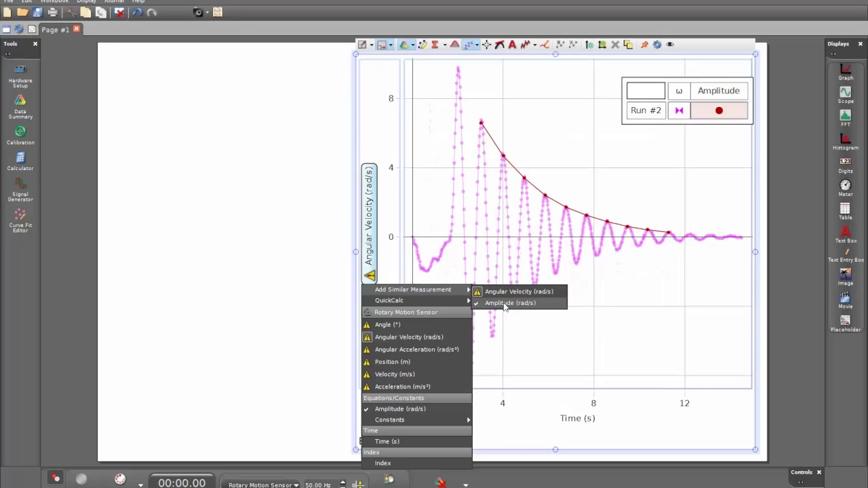
Task: Add a Meter display
Action: [x=845, y=188]
